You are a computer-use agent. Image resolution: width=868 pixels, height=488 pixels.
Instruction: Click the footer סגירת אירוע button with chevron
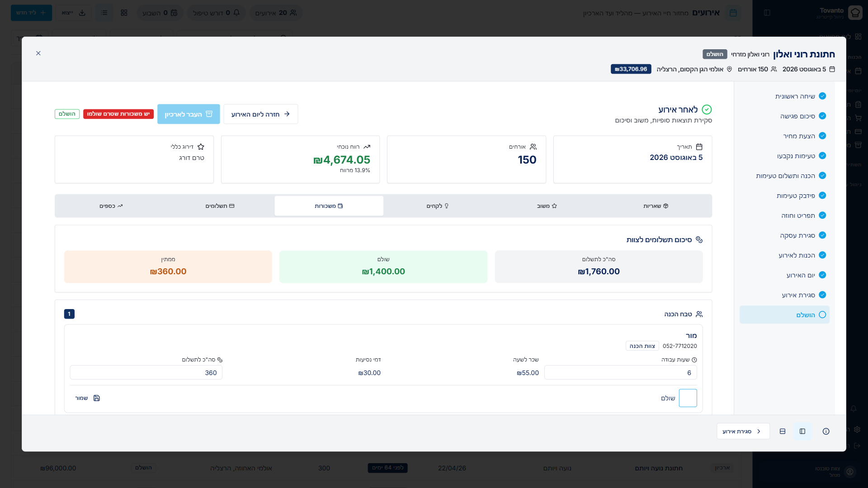pyautogui.click(x=743, y=432)
